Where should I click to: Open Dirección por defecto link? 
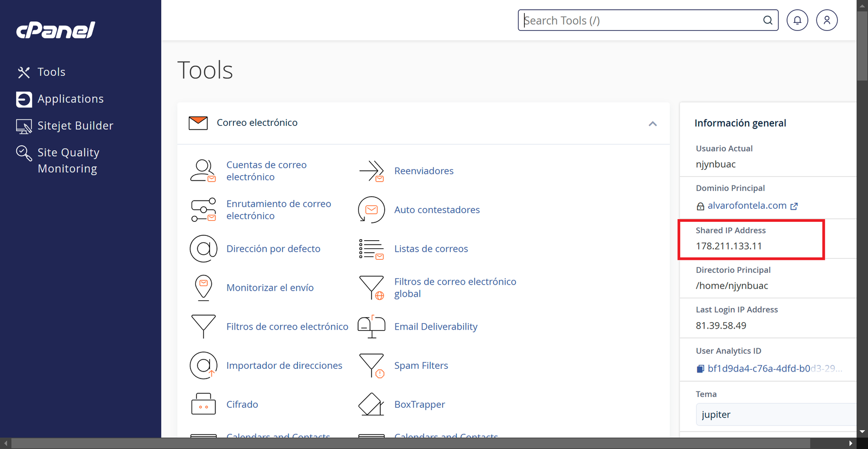[x=273, y=249]
